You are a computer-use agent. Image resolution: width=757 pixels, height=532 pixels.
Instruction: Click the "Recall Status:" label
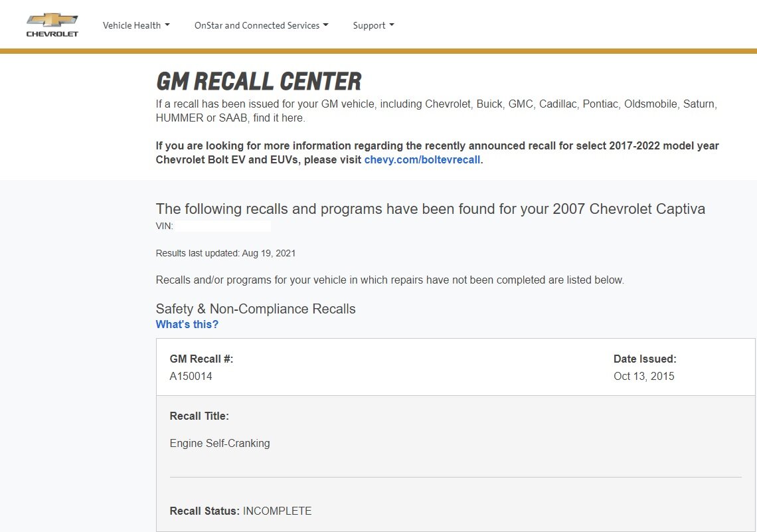(x=205, y=511)
